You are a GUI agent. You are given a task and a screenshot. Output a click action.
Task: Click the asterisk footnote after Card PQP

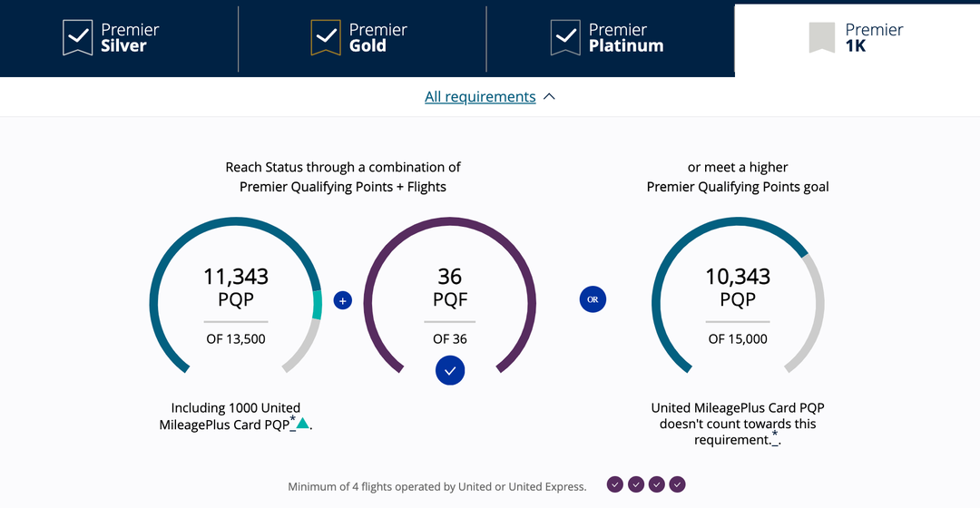click(292, 419)
